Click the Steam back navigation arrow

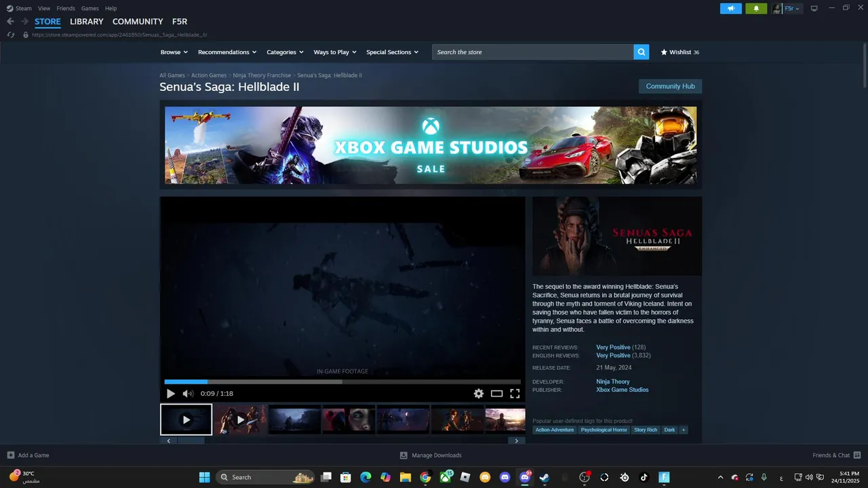(10, 22)
